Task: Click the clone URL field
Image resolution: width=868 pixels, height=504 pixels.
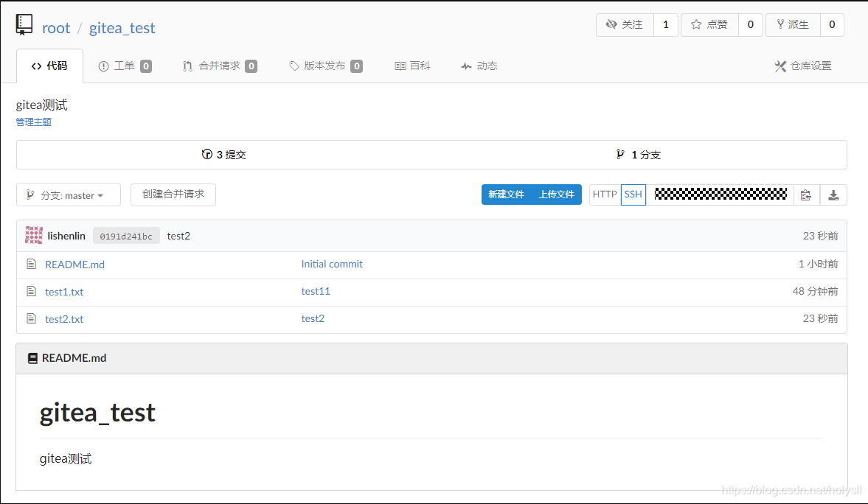Action: (721, 195)
